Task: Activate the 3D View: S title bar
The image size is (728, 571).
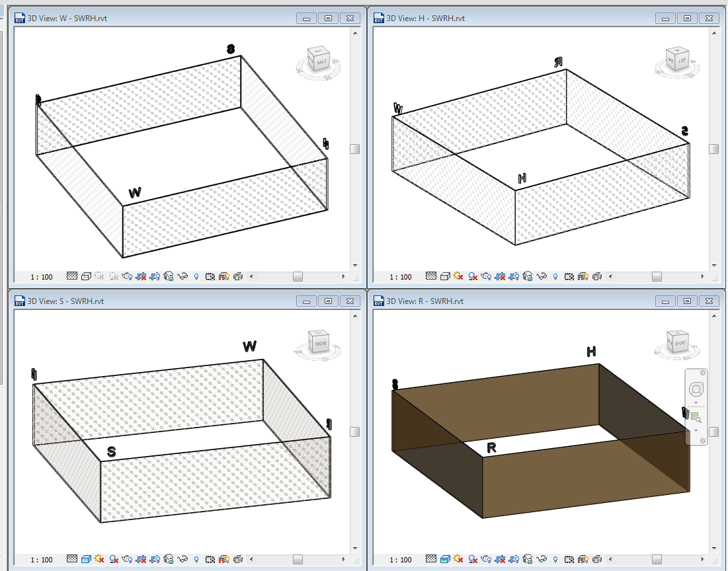Action: pyautogui.click(x=186, y=301)
